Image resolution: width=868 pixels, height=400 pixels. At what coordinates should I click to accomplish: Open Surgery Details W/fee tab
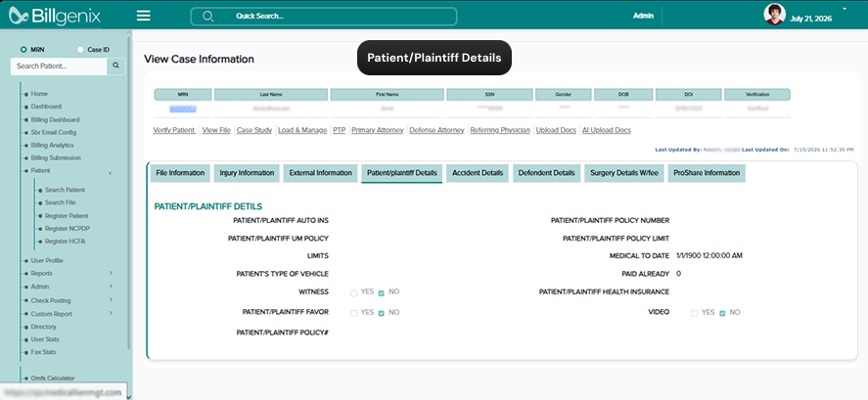(x=624, y=173)
